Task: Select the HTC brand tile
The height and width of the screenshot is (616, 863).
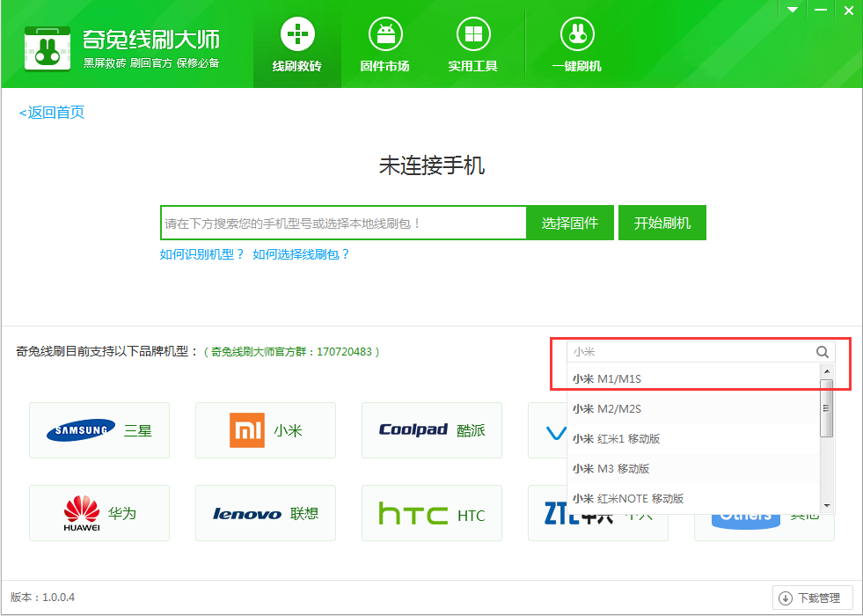Action: click(x=431, y=513)
